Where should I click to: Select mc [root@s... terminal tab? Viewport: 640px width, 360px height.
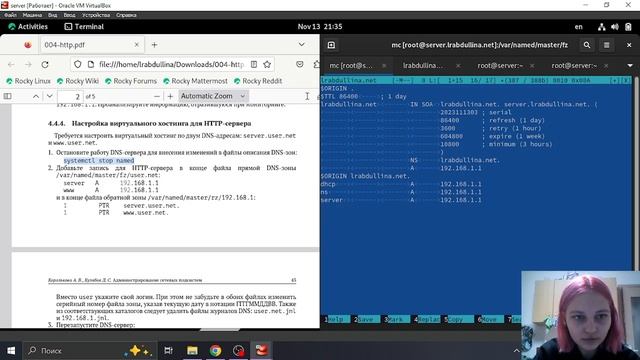(x=351, y=65)
